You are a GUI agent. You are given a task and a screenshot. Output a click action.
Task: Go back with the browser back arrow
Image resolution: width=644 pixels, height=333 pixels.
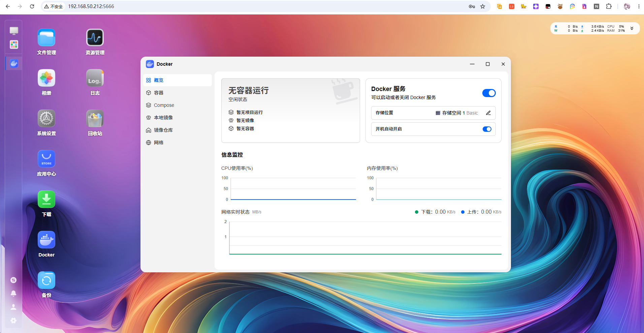(x=8, y=6)
